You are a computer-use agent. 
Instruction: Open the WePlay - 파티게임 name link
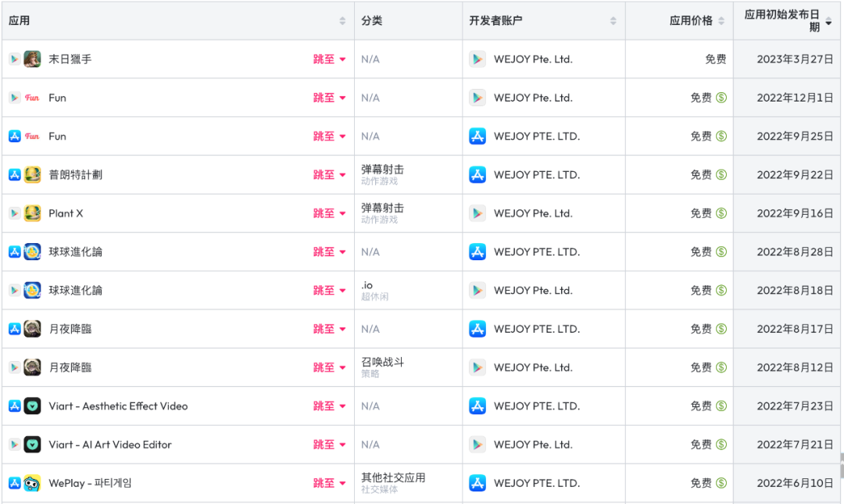click(90, 483)
